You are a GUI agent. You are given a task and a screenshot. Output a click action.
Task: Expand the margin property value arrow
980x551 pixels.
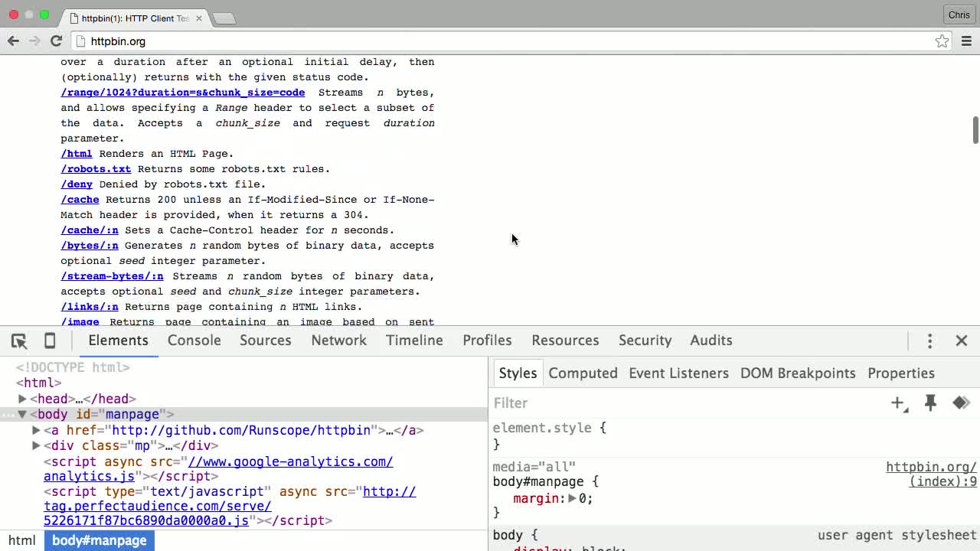[x=571, y=497]
